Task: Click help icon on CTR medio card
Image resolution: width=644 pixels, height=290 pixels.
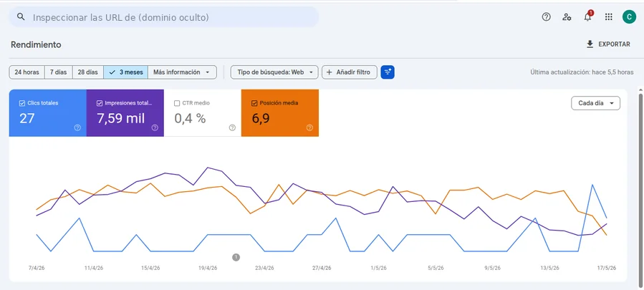Action: coord(232,127)
